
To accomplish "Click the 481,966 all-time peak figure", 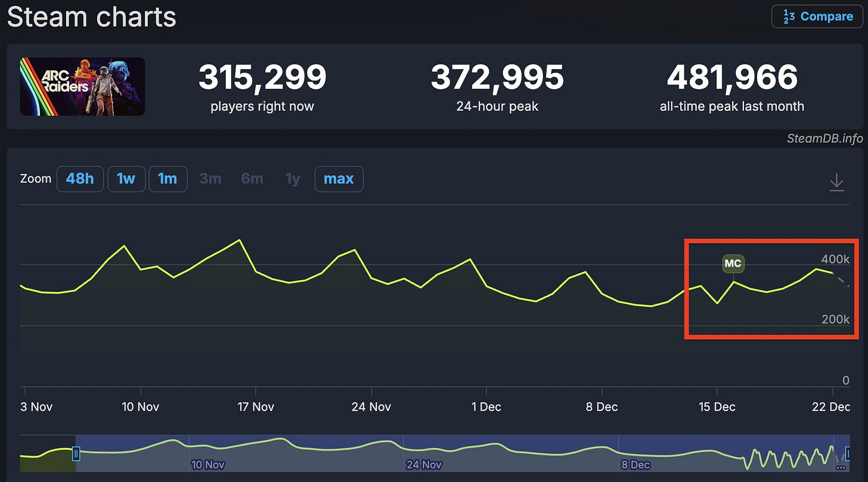I will click(732, 77).
